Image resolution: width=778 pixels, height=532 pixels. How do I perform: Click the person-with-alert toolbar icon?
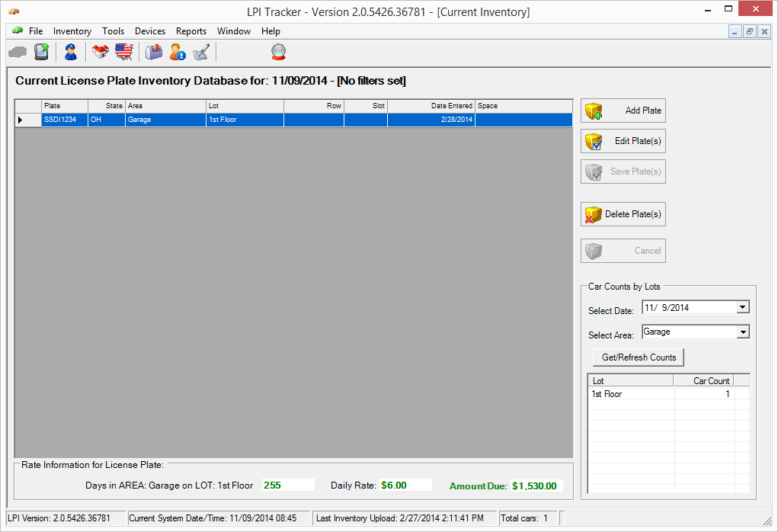click(x=178, y=52)
